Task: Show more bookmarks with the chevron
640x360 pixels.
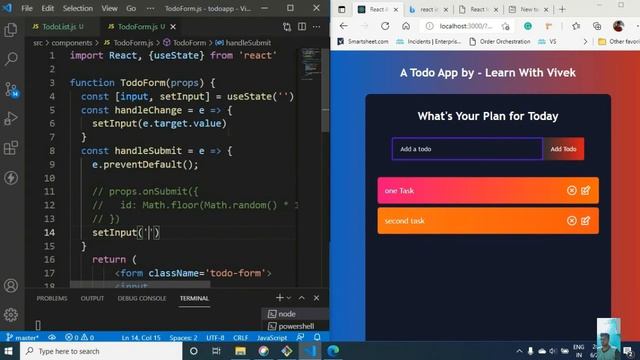Action: pyautogui.click(x=585, y=42)
